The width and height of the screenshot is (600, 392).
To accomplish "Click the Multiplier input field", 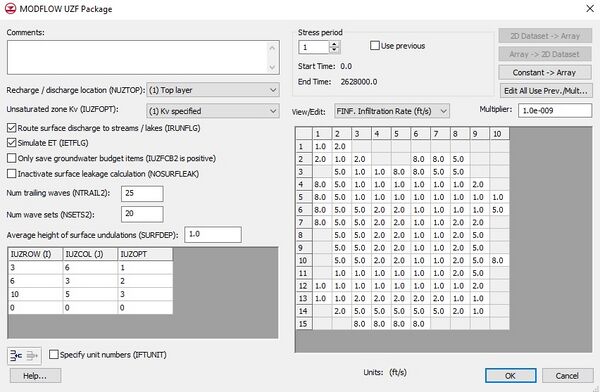I will point(555,110).
